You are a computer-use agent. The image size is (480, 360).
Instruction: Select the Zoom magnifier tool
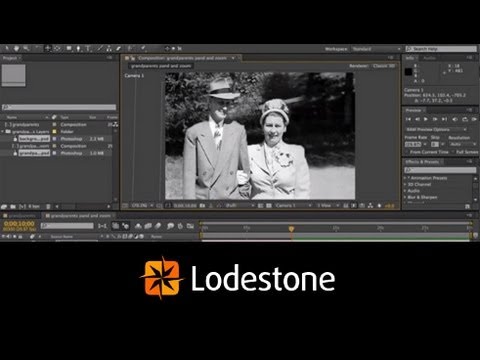[x=26, y=49]
